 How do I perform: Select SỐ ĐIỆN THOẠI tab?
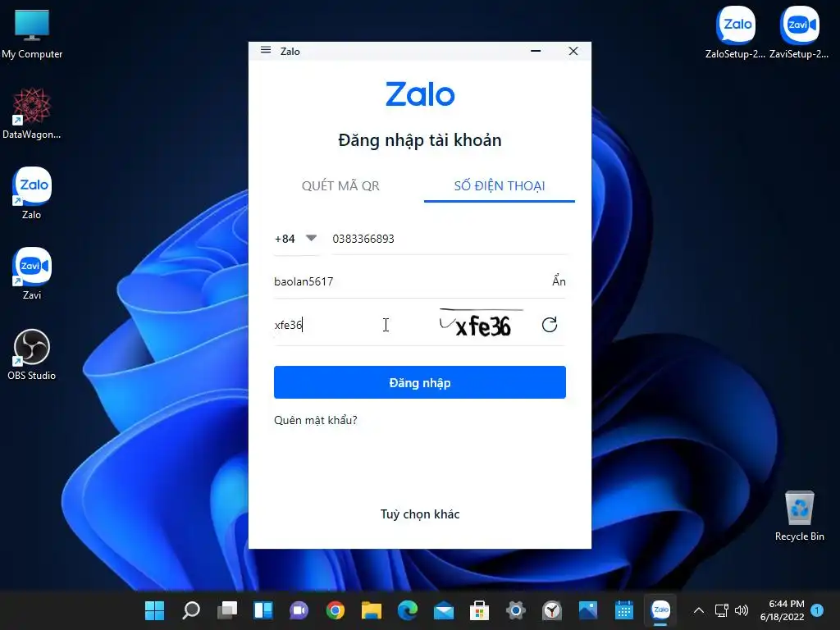(x=500, y=185)
